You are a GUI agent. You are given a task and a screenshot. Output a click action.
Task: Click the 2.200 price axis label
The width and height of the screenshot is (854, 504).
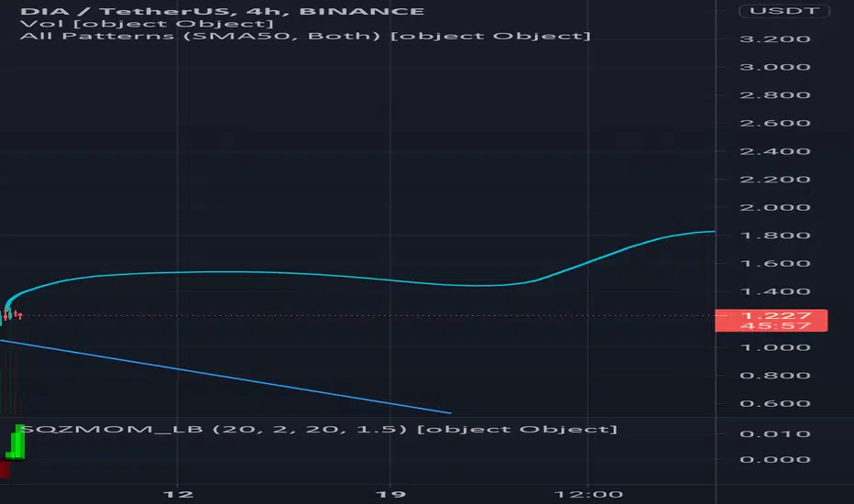775,180
